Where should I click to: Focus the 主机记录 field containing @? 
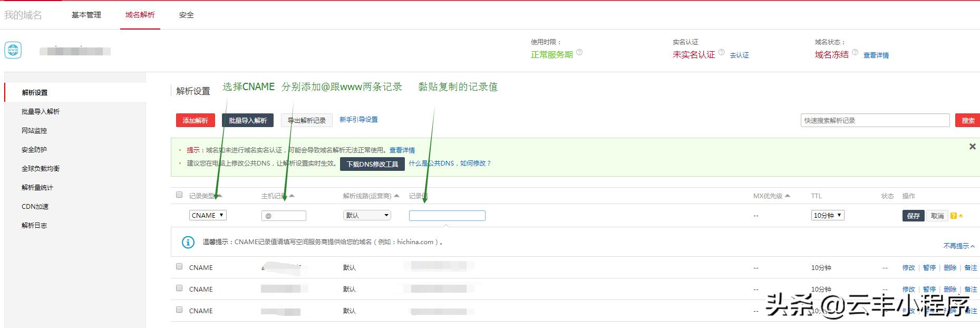(284, 216)
